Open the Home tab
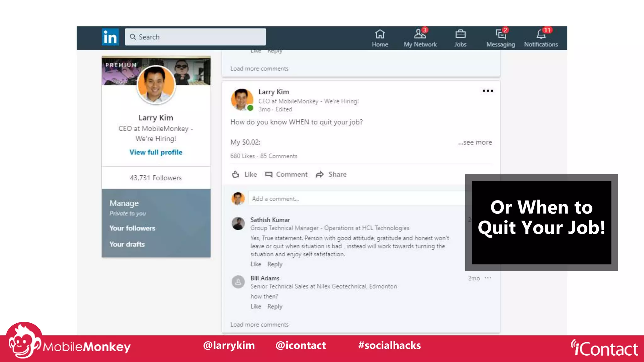 380,38
